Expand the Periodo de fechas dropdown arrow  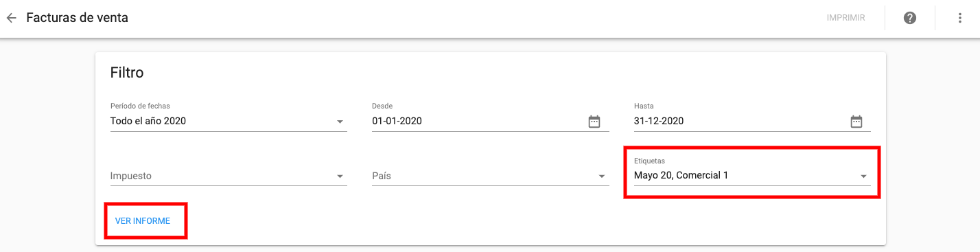pyautogui.click(x=340, y=122)
